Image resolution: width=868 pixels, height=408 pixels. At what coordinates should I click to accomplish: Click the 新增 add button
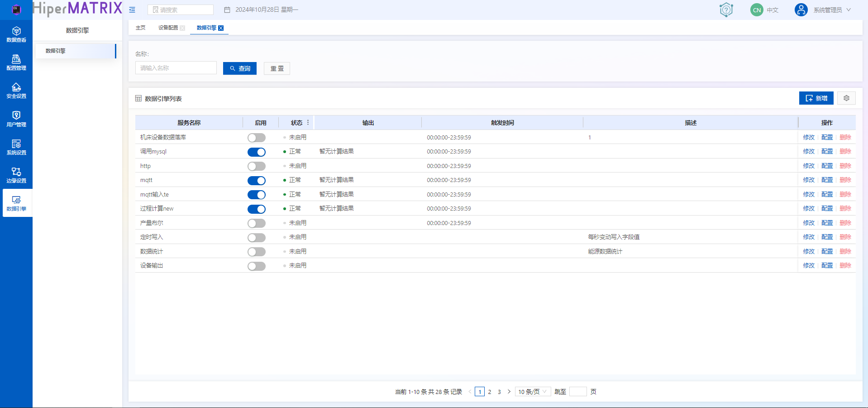pyautogui.click(x=816, y=98)
